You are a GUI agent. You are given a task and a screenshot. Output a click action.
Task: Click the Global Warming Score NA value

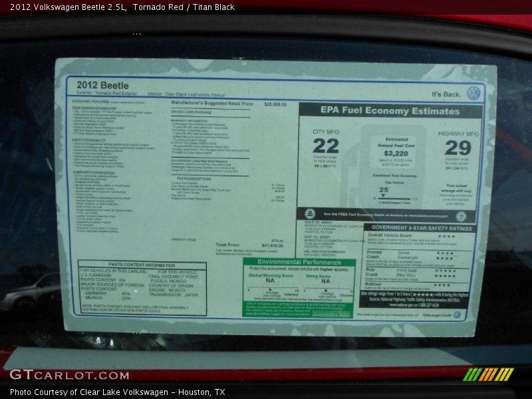point(270,281)
